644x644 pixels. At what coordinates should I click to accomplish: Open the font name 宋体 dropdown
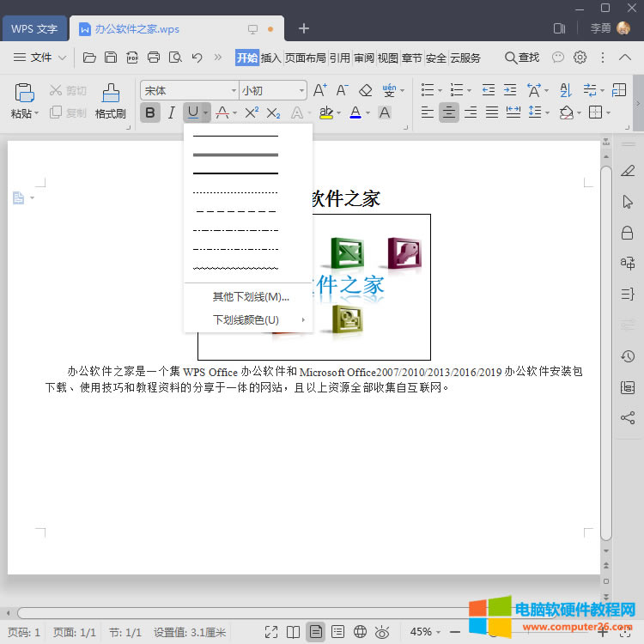tap(234, 90)
